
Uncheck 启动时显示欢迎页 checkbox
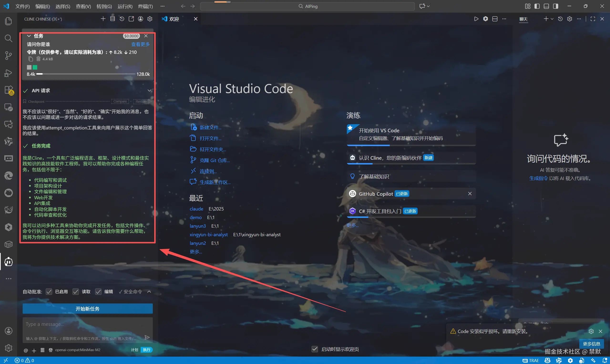pyautogui.click(x=315, y=349)
